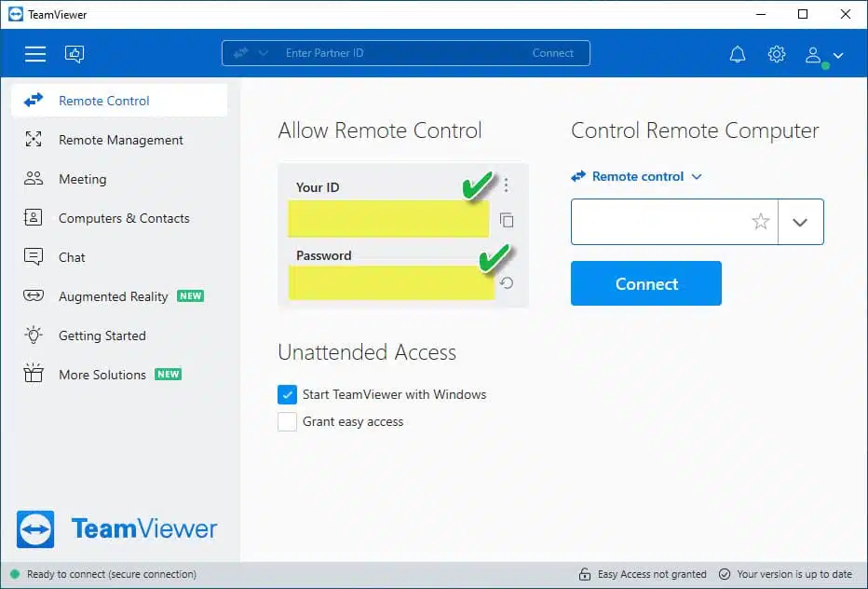This screenshot has width=868, height=589.
Task: Click Connect in the top bar
Action: pos(552,53)
